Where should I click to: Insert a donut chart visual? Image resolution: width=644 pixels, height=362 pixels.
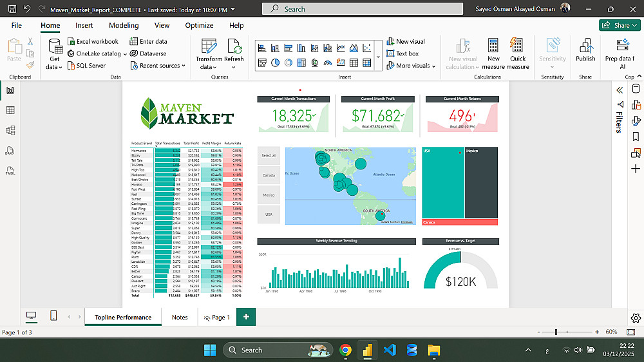[289, 63]
